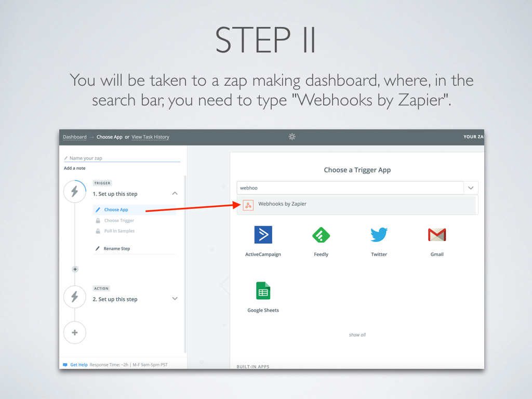
Task: Click the lock icon beside Pull In Samples
Action: pyautogui.click(x=98, y=231)
